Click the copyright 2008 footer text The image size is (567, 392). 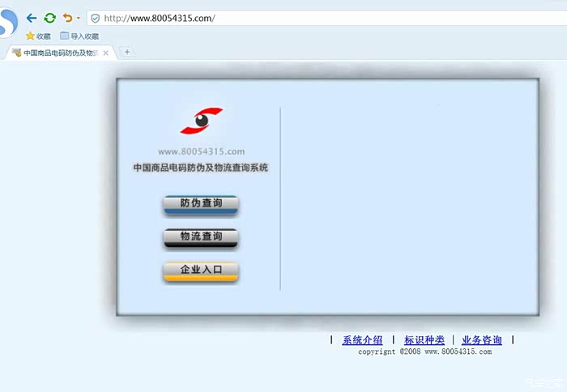[x=425, y=352]
